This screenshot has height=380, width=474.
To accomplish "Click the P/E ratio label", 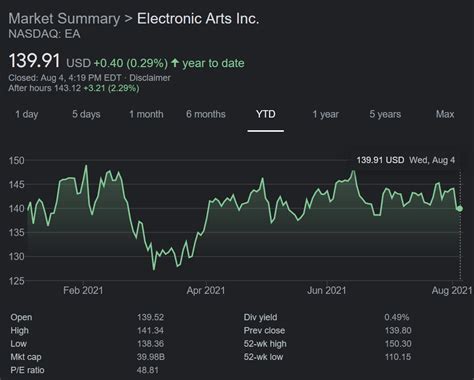I will [27, 370].
